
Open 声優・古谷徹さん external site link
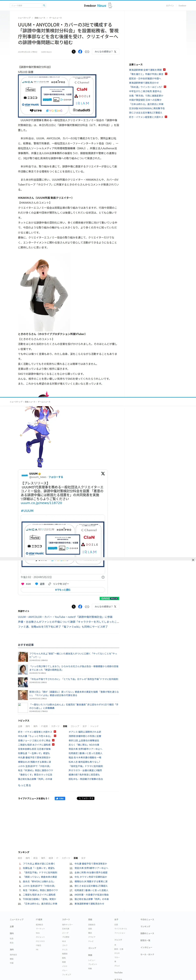click(x=68, y=622)
